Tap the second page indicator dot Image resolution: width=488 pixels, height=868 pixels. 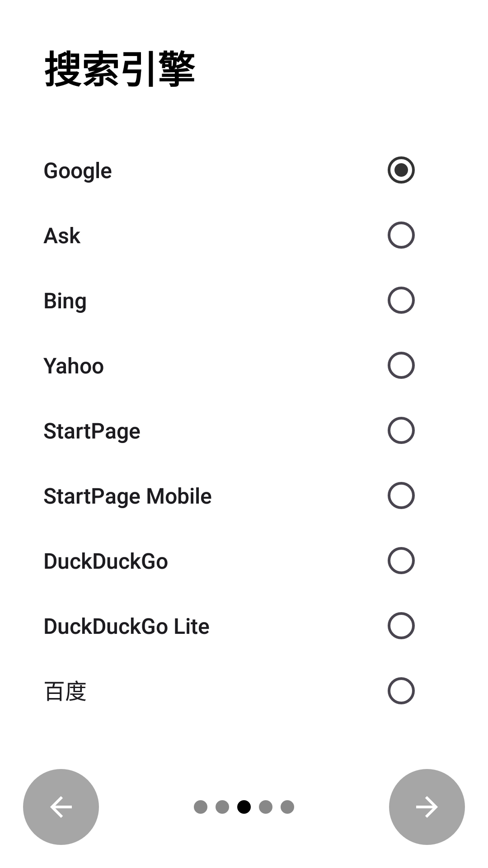[x=222, y=807]
